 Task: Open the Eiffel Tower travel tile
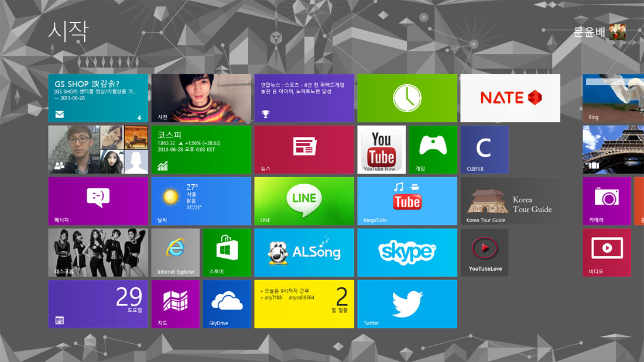[x=613, y=149]
